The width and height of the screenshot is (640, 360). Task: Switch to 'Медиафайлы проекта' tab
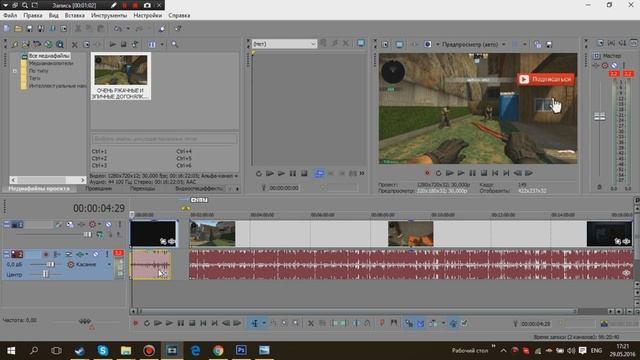coord(39,189)
